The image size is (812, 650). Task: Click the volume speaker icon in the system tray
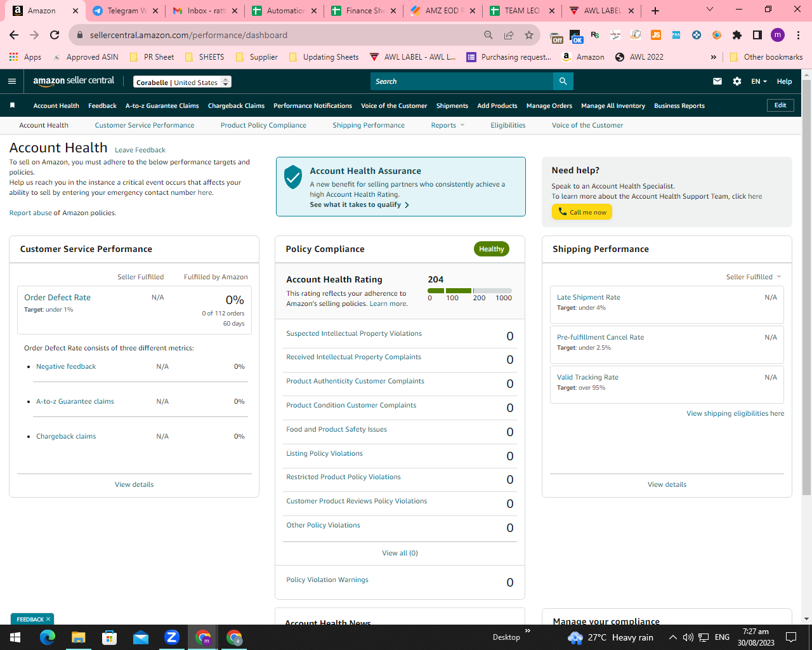coord(688,637)
